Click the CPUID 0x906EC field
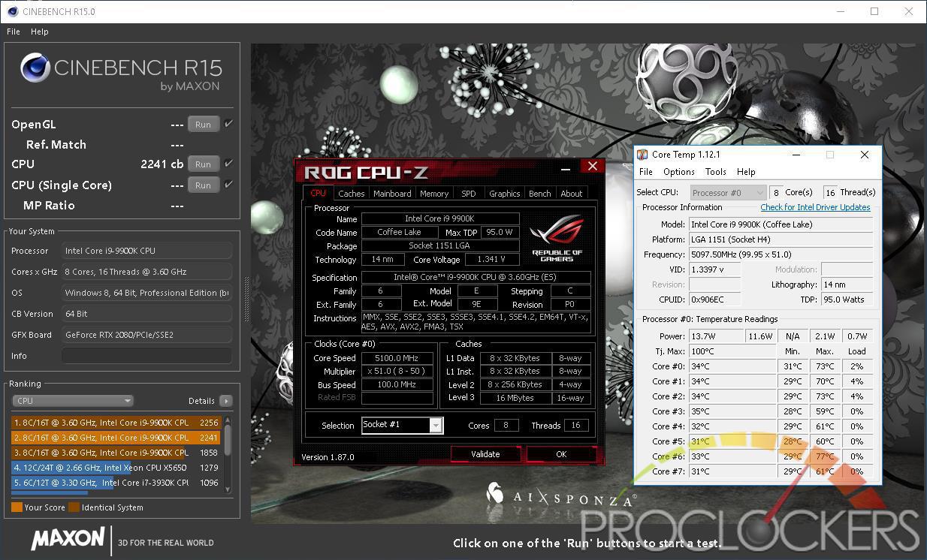The height and width of the screenshot is (560, 927). [714, 300]
